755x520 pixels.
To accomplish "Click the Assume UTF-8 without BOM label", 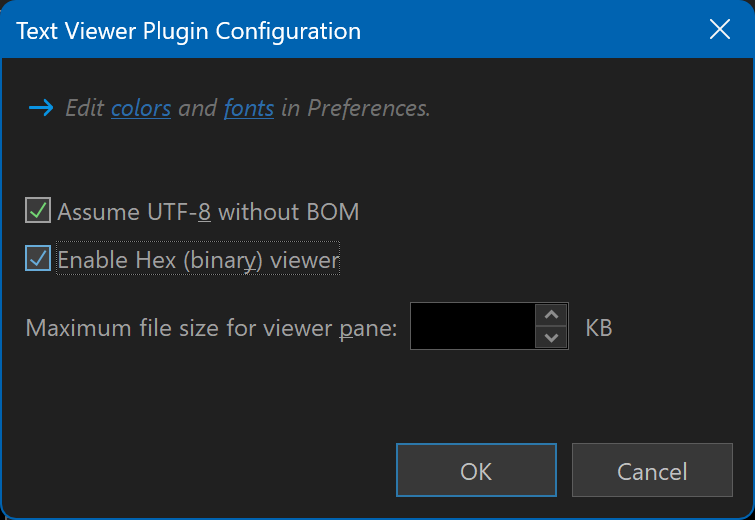I will pyautogui.click(x=208, y=212).
